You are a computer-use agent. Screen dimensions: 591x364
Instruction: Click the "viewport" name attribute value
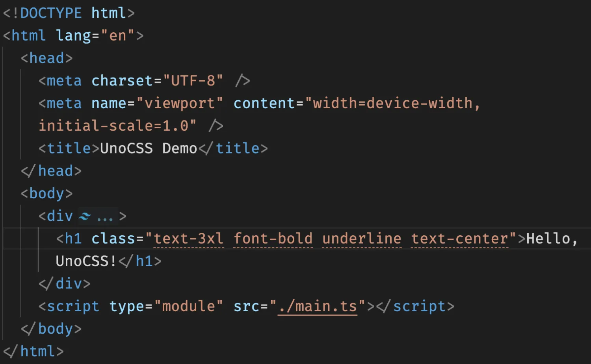(x=180, y=103)
